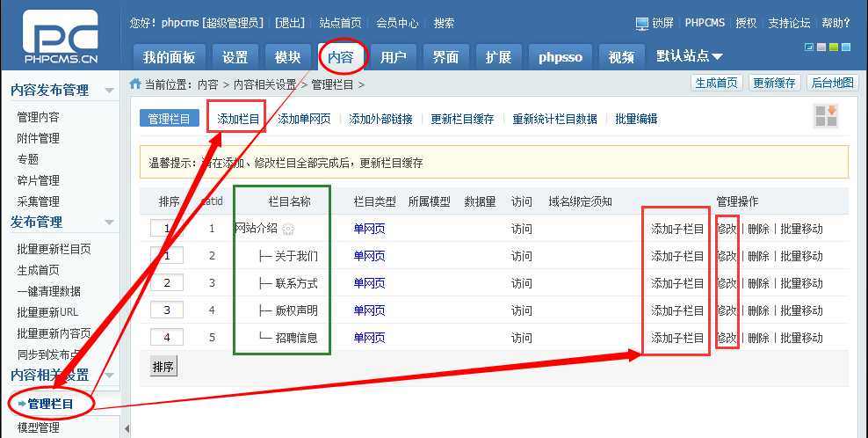Select the 管理栏目 submenu button
Viewport: 868px width, 438px height.
pyautogui.click(x=170, y=118)
